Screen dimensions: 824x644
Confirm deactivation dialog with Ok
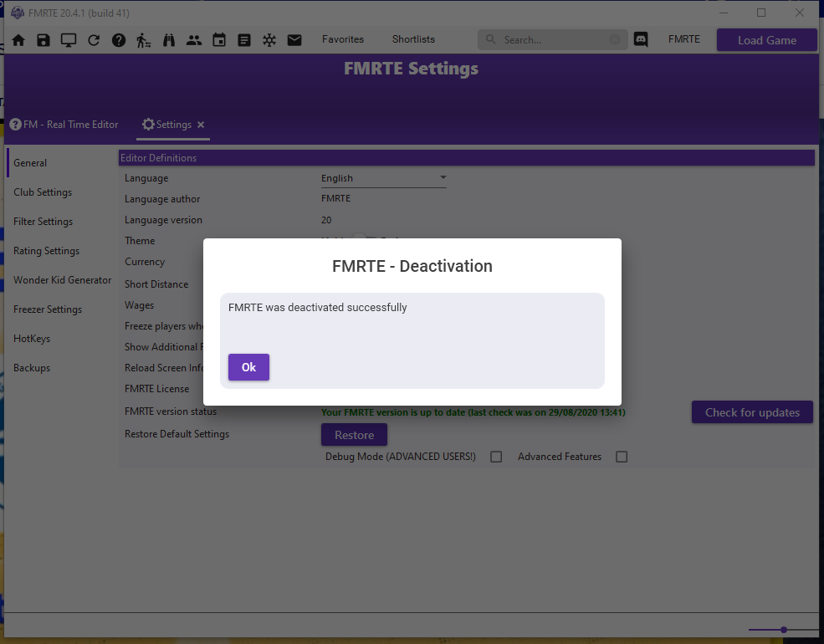[248, 367]
